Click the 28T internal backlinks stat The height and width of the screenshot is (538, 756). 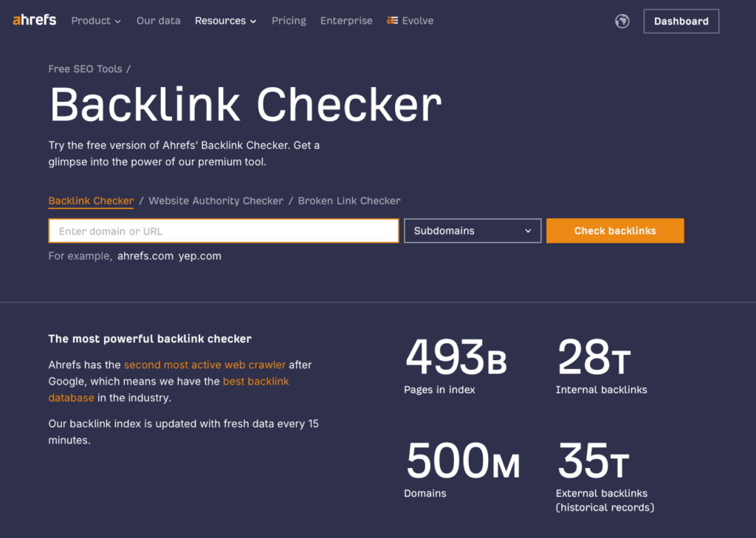click(601, 367)
